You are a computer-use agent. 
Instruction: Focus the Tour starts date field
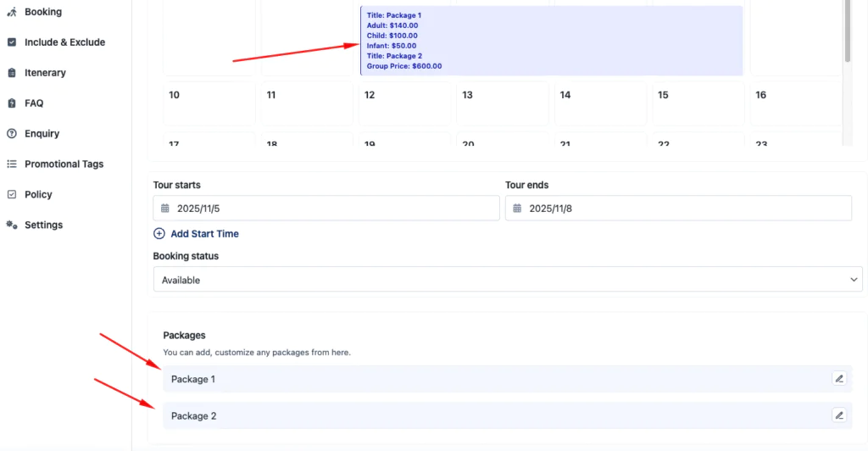(326, 208)
